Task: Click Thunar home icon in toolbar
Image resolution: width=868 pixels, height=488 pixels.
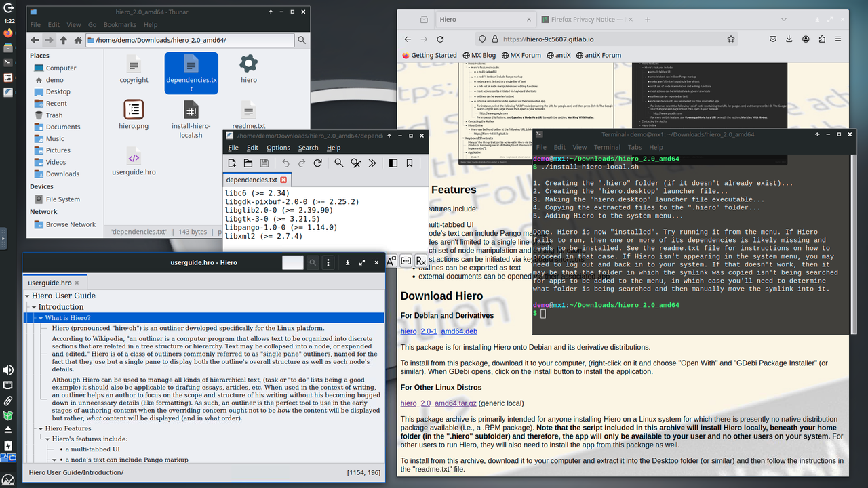Action: point(78,40)
